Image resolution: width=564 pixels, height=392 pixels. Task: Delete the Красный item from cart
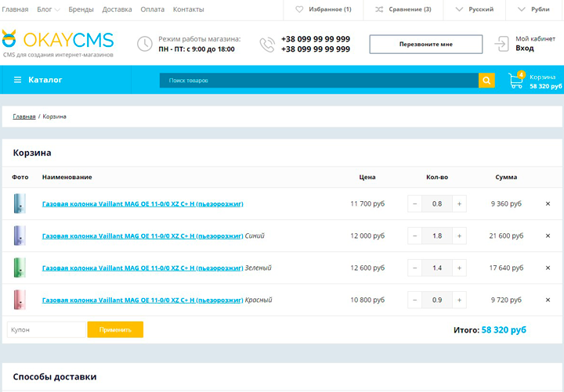(x=548, y=300)
